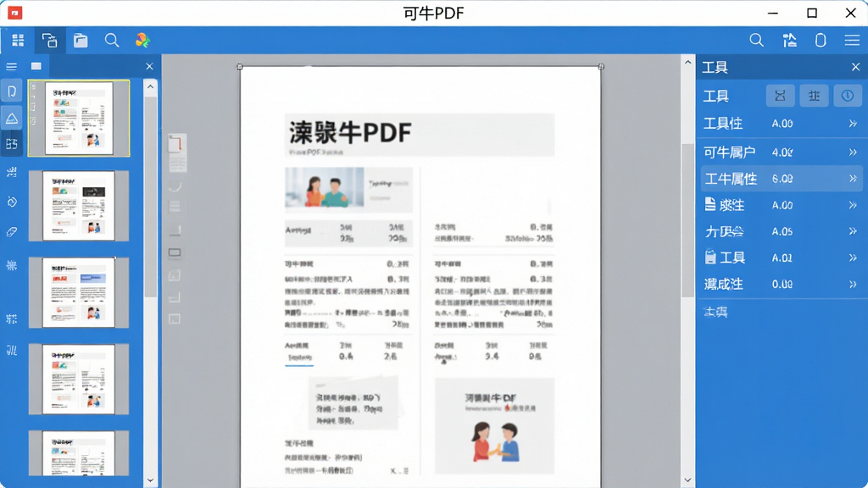The height and width of the screenshot is (488, 868).
Task: Toggle the first mode button in 工具 row
Action: click(x=780, y=96)
